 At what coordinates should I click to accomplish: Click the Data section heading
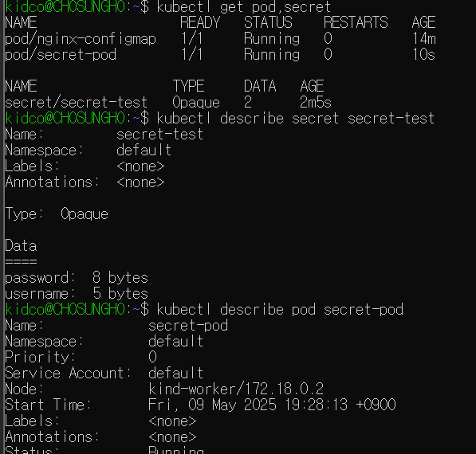(21, 245)
